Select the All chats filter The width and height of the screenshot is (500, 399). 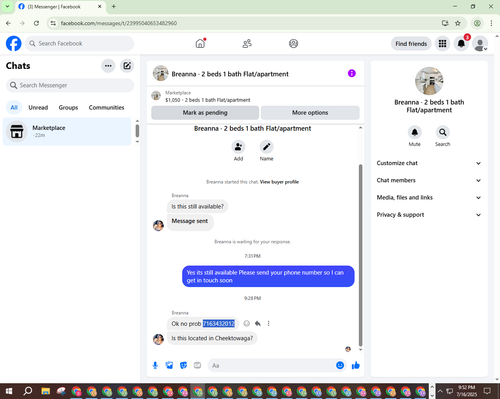coord(14,107)
